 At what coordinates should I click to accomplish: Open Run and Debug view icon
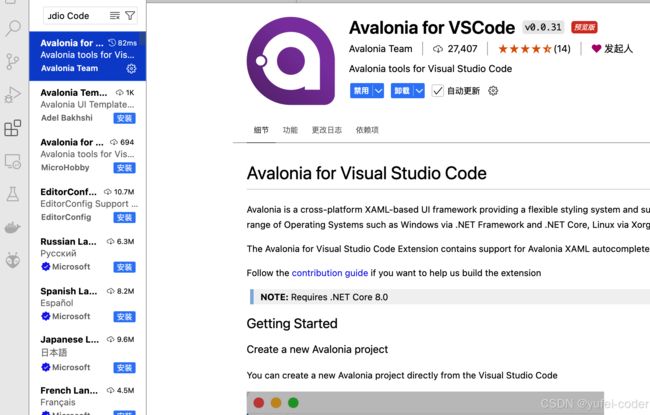coord(12,95)
